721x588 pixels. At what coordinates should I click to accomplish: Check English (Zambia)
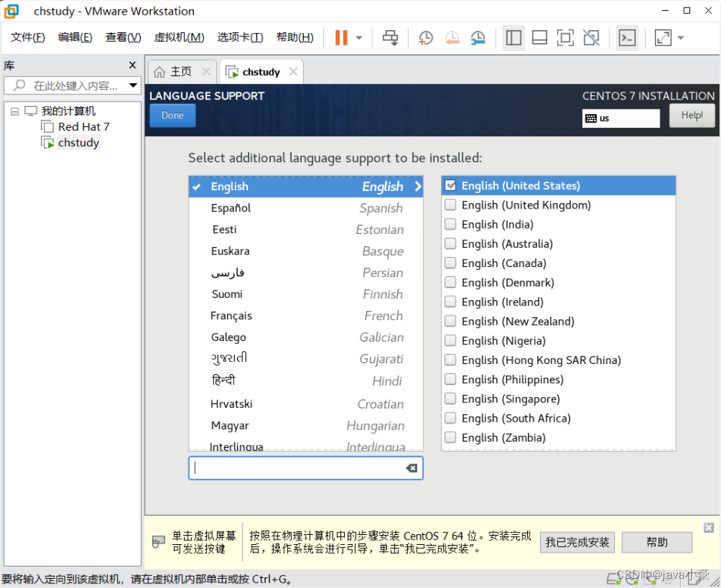tap(451, 437)
